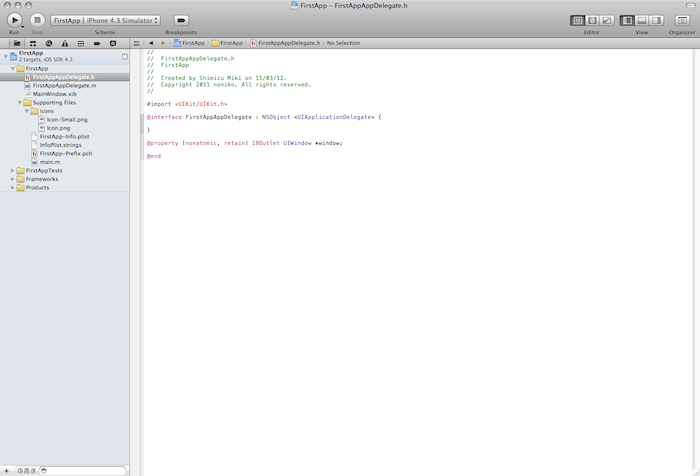Toggle the Breakpoints button
The width and height of the screenshot is (700, 476).
click(x=181, y=21)
